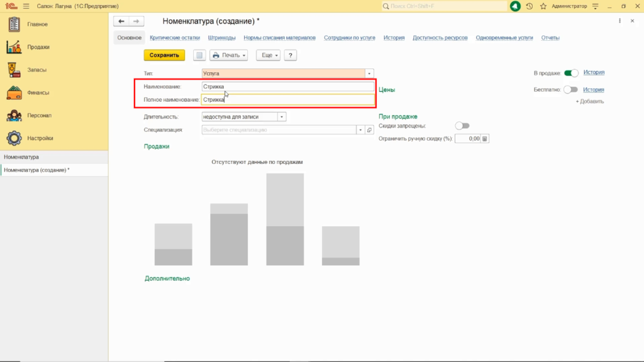Switch to the Сотрудники по услуге tab
The width and height of the screenshot is (644, 362).
[350, 38]
